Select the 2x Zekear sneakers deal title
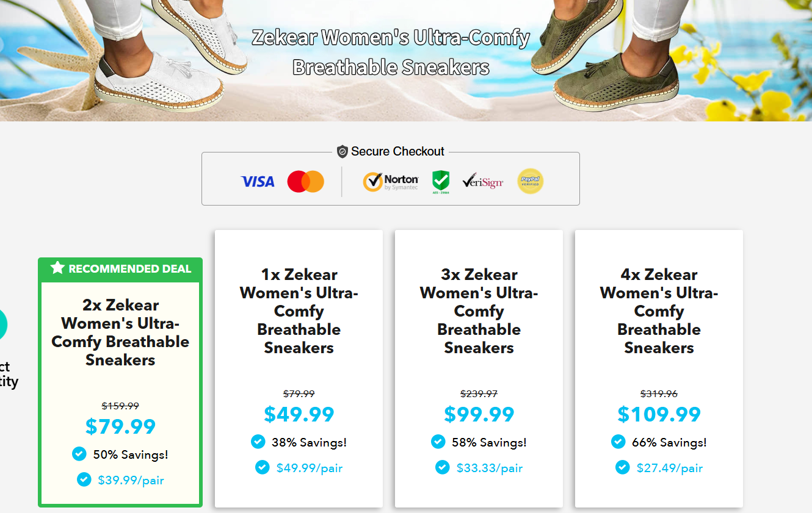This screenshot has width=812, height=513. pyautogui.click(x=120, y=332)
